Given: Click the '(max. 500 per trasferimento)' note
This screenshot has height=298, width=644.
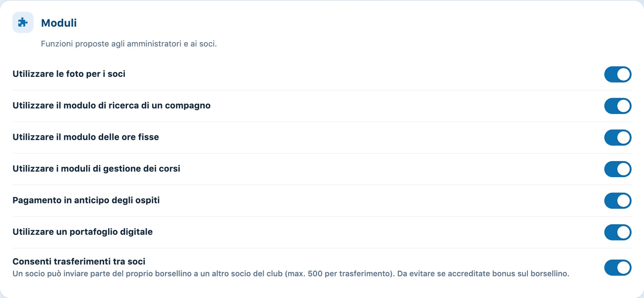Looking at the screenshot, I should [x=339, y=274].
